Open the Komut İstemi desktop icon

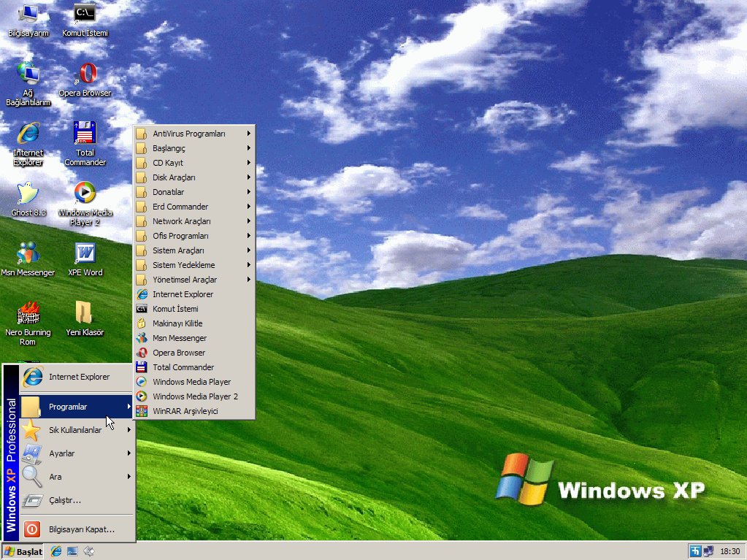point(85,20)
